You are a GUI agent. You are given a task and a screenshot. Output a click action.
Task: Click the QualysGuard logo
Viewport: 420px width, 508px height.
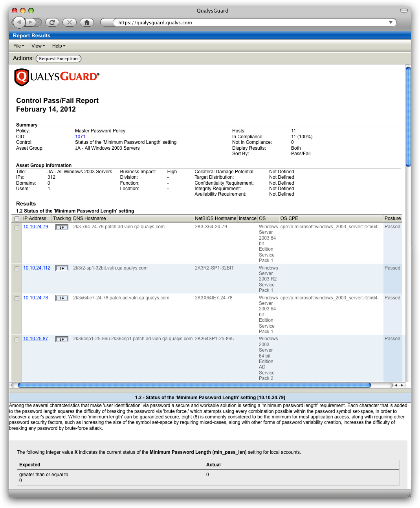[57, 77]
